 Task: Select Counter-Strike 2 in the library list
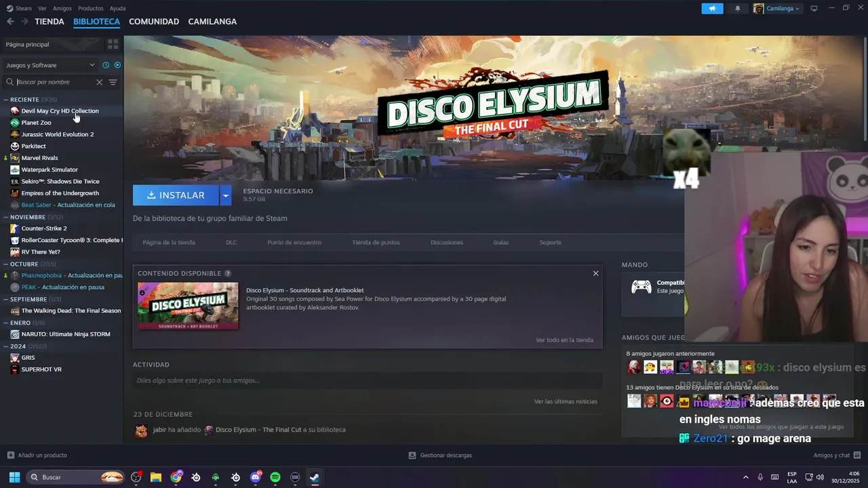pyautogui.click(x=44, y=228)
